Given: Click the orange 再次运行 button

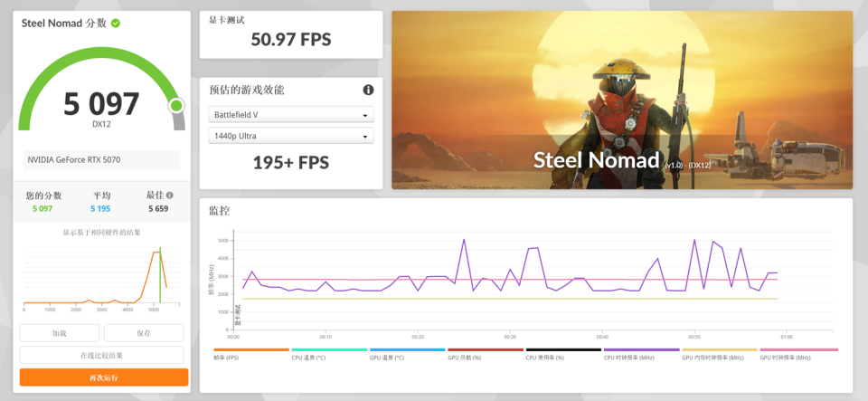Looking at the screenshot, I should point(104,377).
